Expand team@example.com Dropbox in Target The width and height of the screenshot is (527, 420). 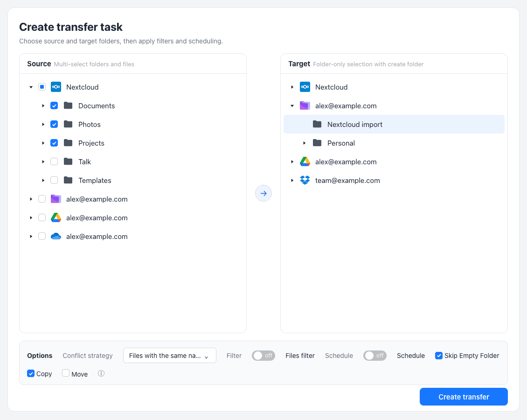click(292, 180)
